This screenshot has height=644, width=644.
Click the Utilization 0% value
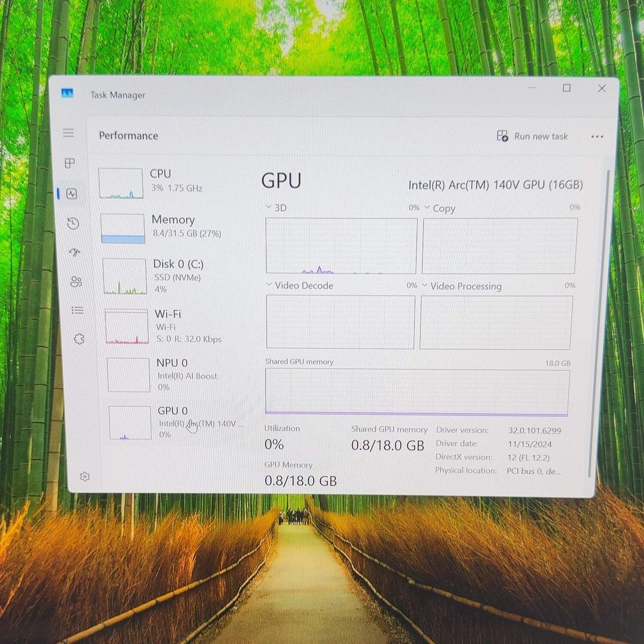point(274,444)
